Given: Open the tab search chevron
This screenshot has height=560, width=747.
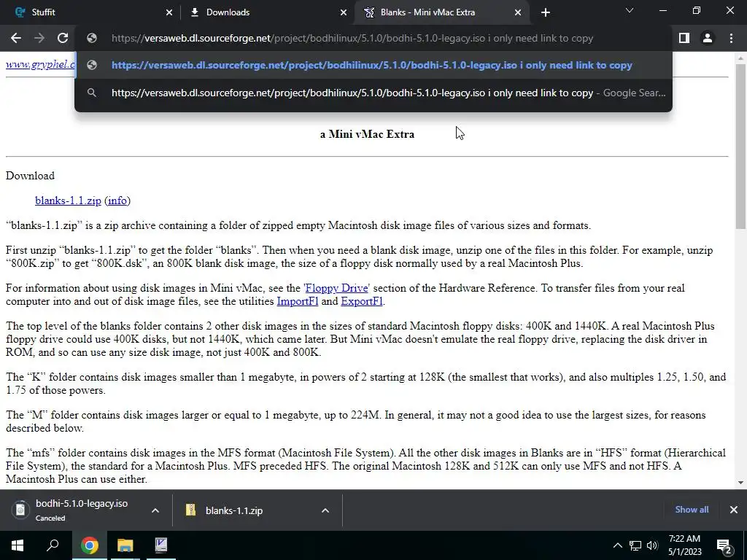Looking at the screenshot, I should pyautogui.click(x=630, y=10).
